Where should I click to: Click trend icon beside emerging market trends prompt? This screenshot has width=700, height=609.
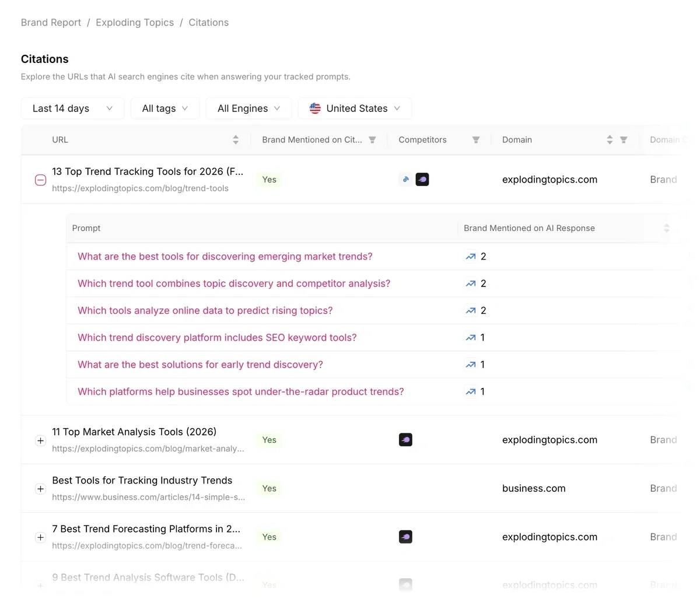[471, 257]
